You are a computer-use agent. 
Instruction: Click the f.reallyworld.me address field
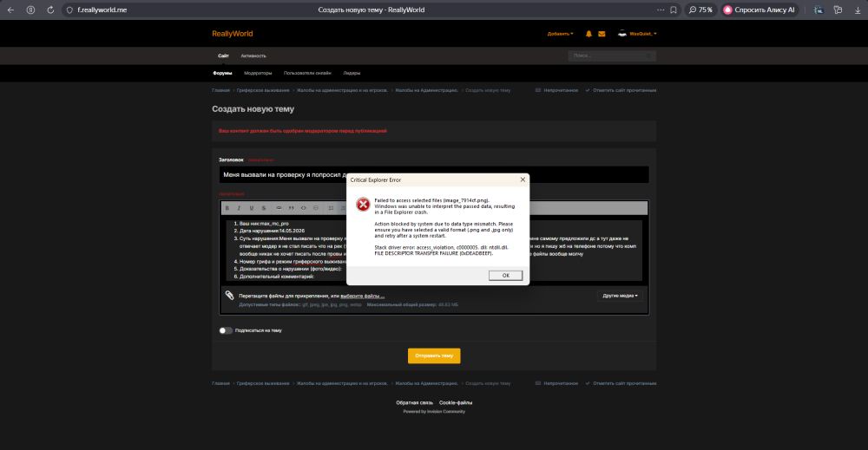coord(102,10)
